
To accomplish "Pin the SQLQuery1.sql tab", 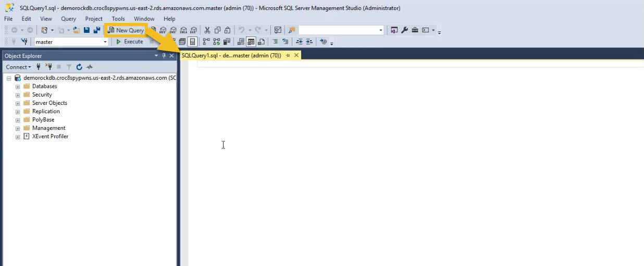I will (288, 55).
